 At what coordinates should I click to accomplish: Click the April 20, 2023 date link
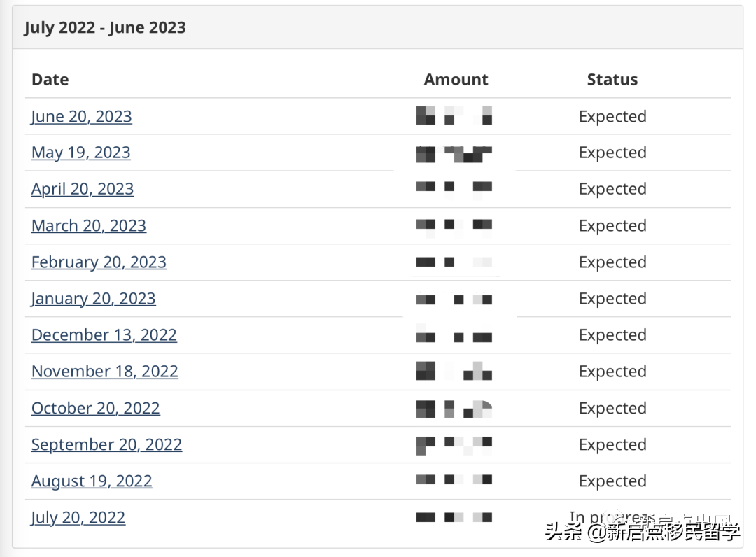point(82,189)
